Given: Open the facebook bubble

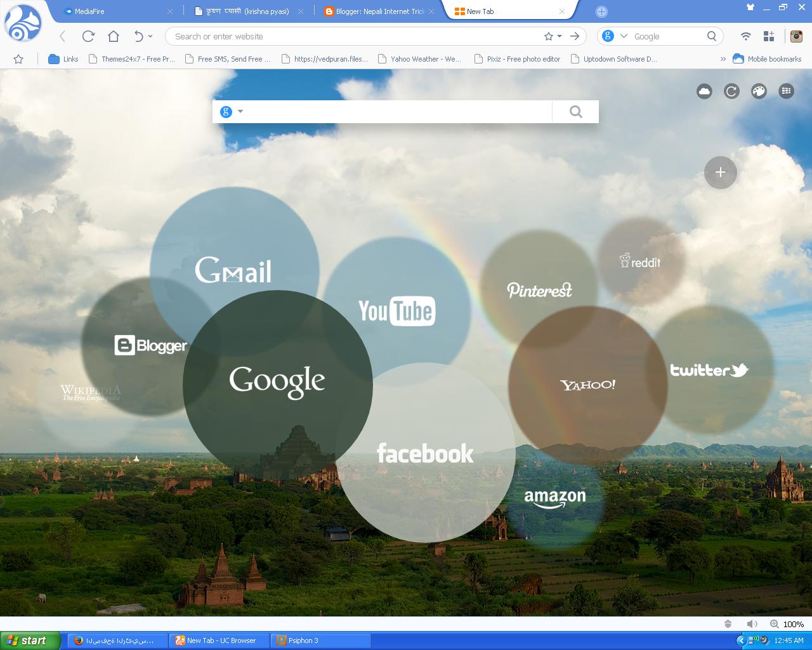Looking at the screenshot, I should 426,453.
